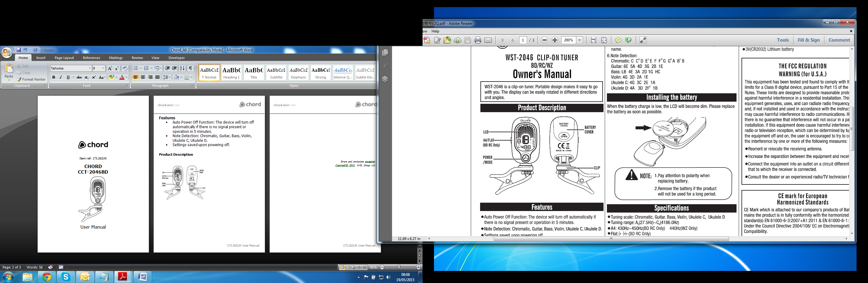The width and height of the screenshot is (868, 283).
Task: Apply the Heading 1 style
Action: point(231,73)
